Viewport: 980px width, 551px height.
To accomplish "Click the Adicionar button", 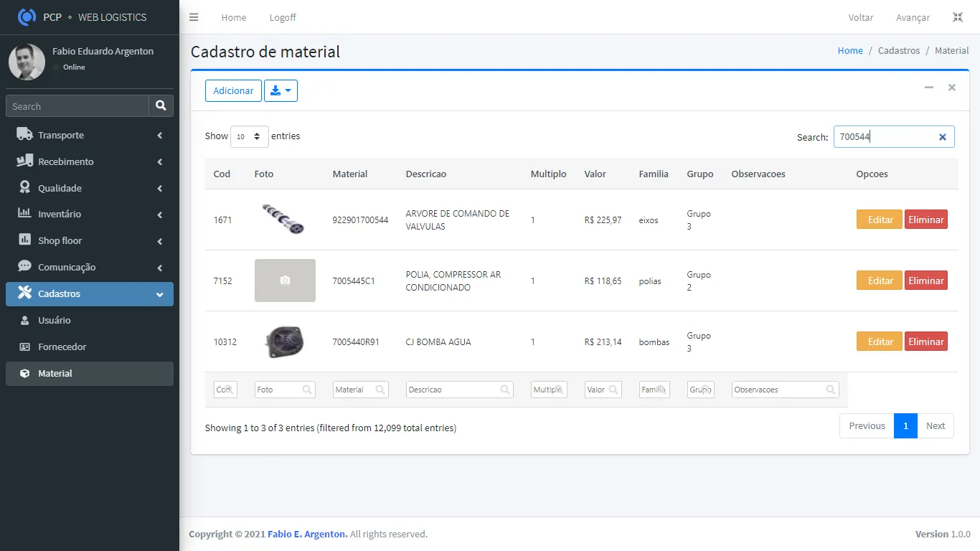I will click(x=233, y=91).
